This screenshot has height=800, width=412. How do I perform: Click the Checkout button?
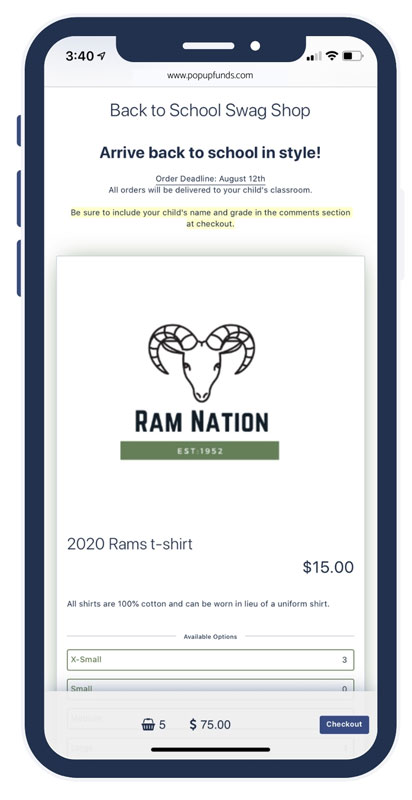tap(344, 724)
